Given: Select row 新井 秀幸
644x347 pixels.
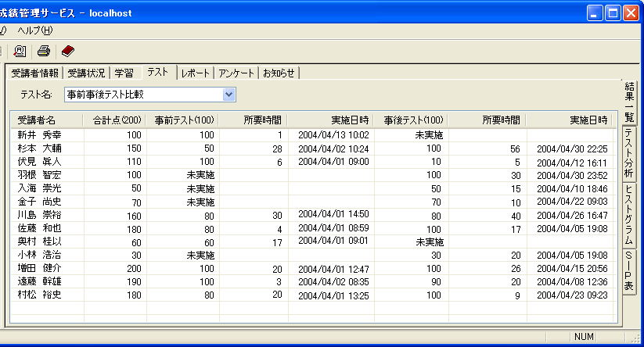Looking at the screenshot, I should pos(314,135).
